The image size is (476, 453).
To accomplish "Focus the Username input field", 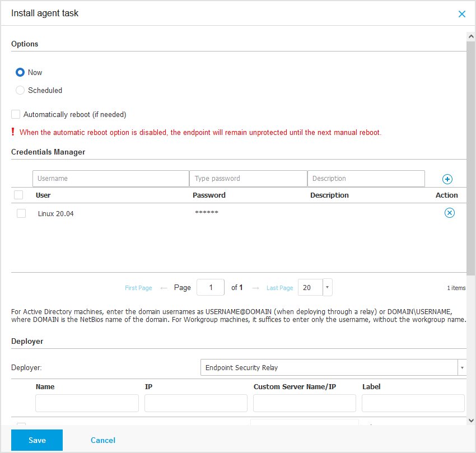I will tap(110, 179).
